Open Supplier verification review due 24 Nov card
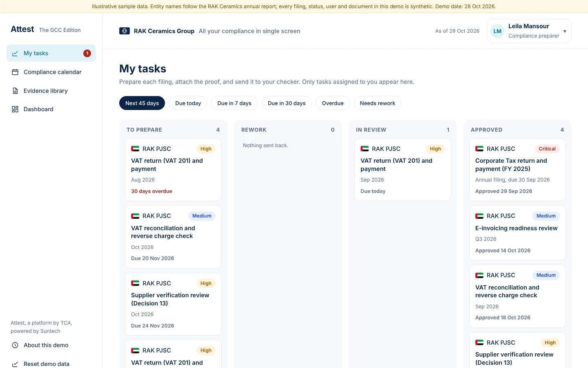Image resolution: width=588 pixels, height=368 pixels. [x=173, y=304]
